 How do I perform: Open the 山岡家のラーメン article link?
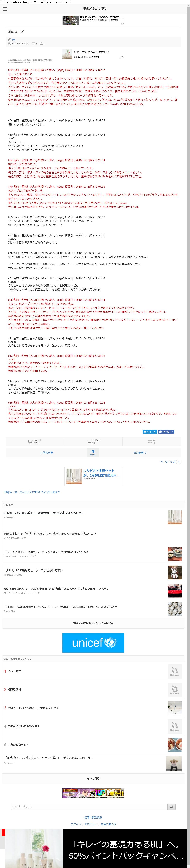tap(46, 552)
